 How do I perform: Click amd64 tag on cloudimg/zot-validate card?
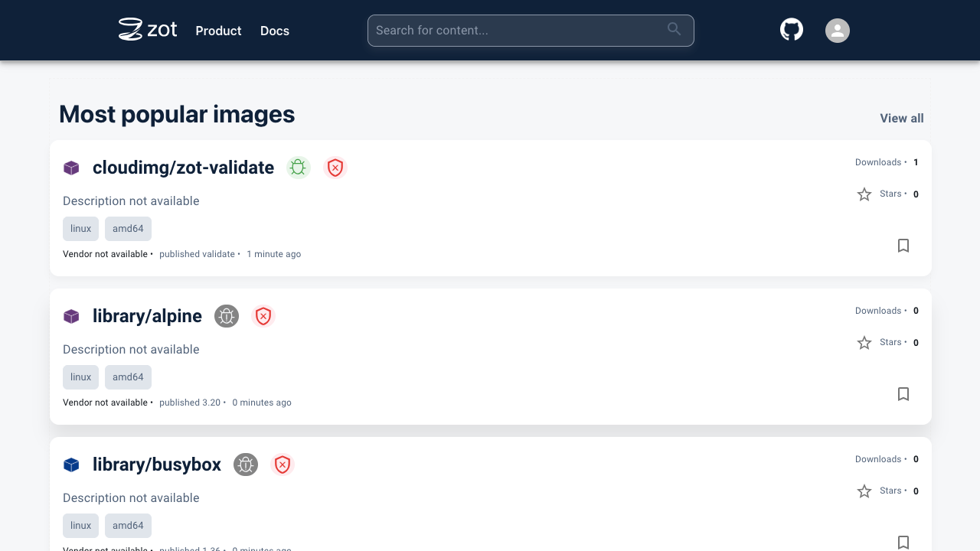click(128, 229)
